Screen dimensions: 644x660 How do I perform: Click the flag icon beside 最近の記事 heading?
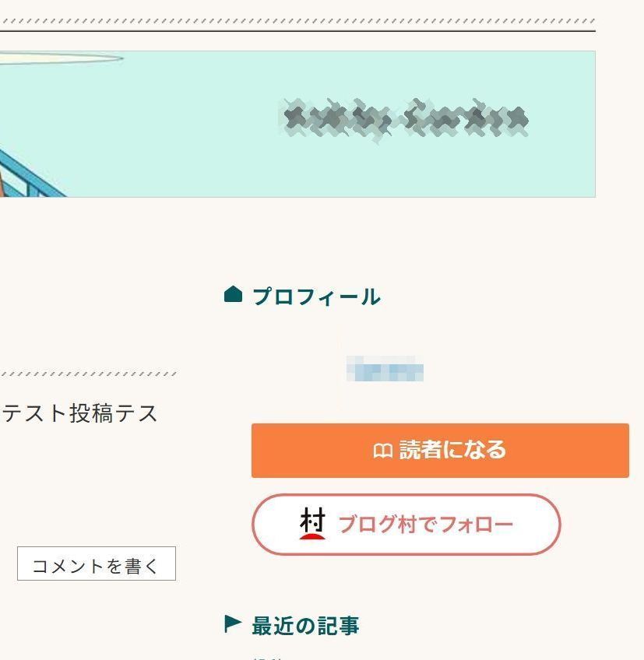pos(231,623)
